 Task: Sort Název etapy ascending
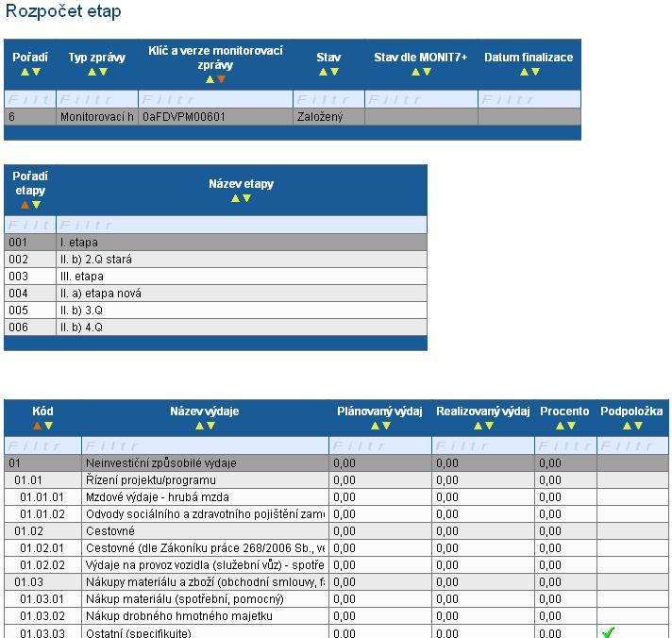coord(235,198)
